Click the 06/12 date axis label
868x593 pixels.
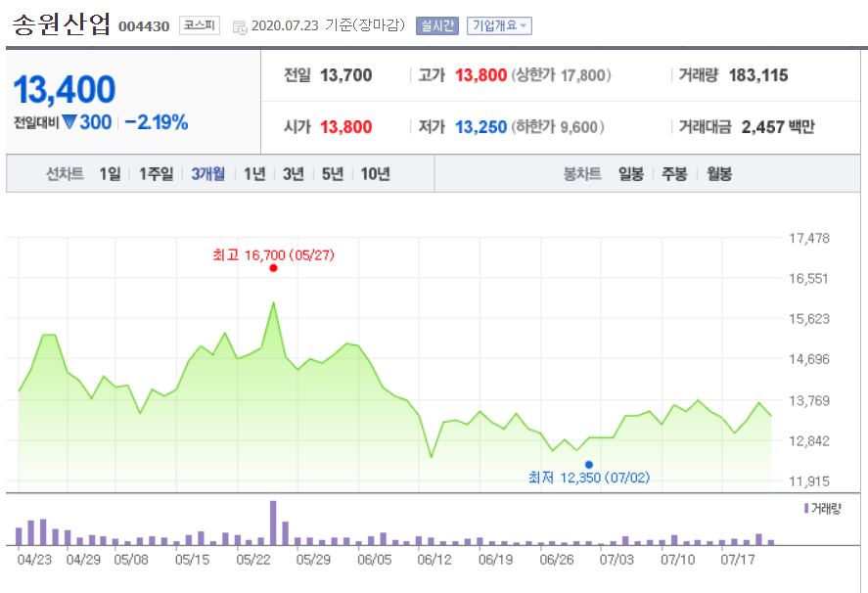(x=434, y=559)
